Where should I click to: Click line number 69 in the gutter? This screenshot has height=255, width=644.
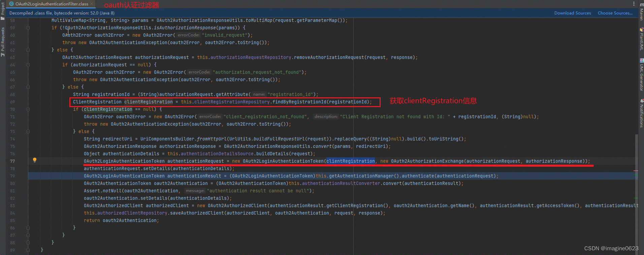click(12, 102)
